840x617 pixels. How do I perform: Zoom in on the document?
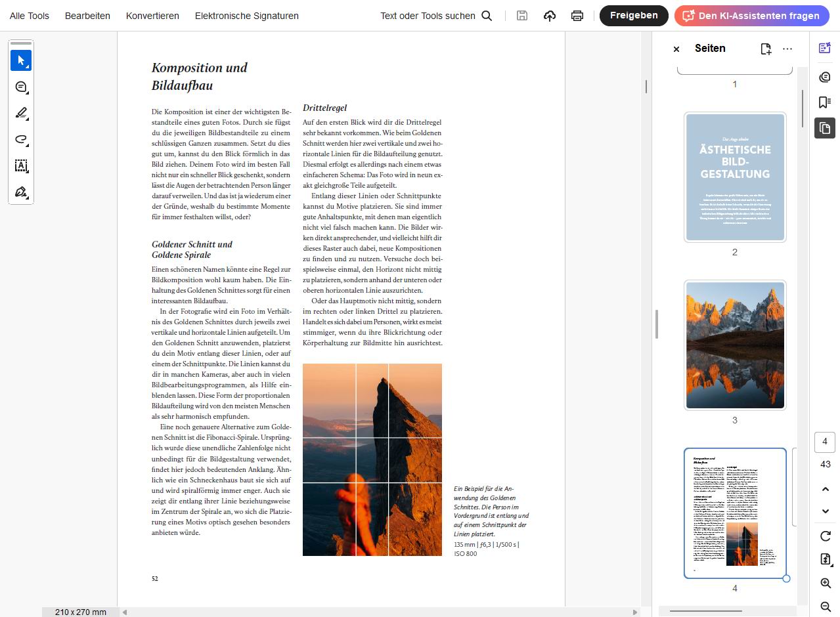click(x=826, y=583)
